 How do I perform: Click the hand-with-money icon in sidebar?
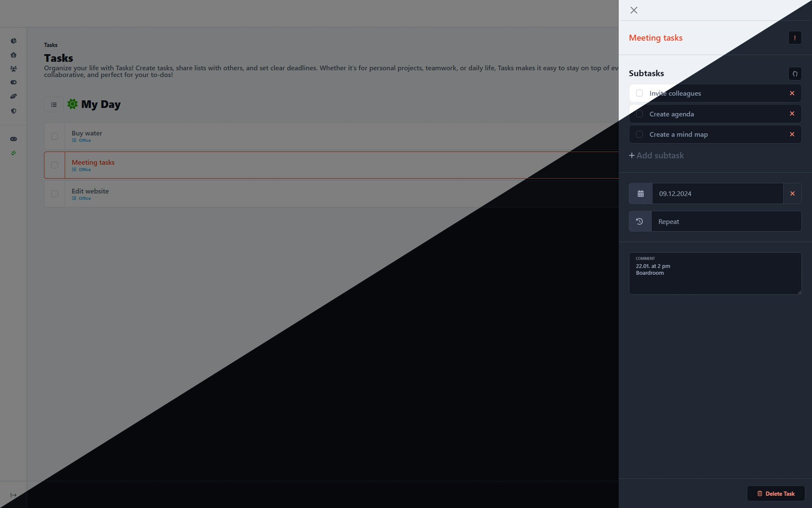14,96
